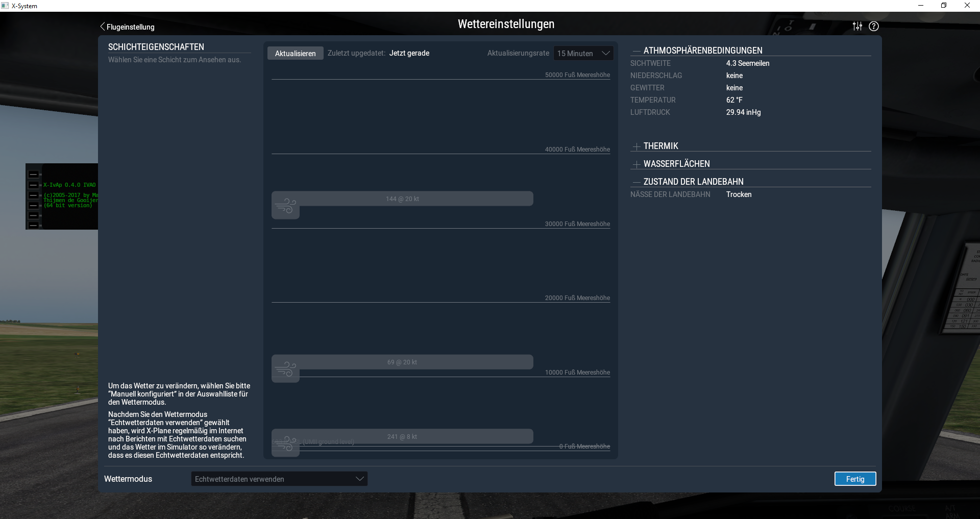
Task: Select the wind icon below 241 @ 8 kt
Action: pyautogui.click(x=285, y=444)
